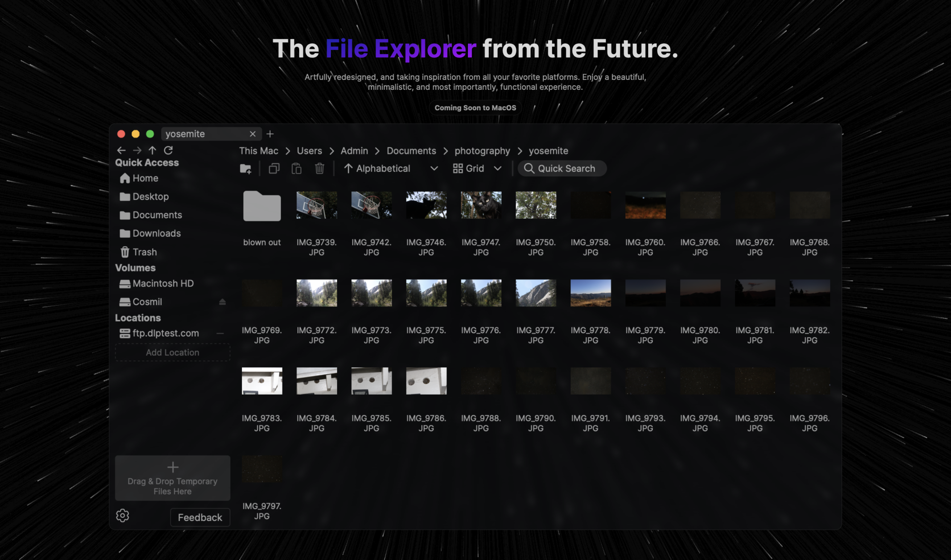Viewport: 951px width, 560px height.
Task: Click the Quick Search field
Action: [562, 169]
